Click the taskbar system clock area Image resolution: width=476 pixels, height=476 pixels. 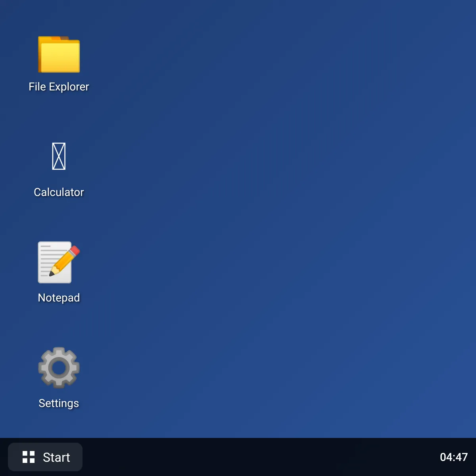pyautogui.click(x=454, y=457)
